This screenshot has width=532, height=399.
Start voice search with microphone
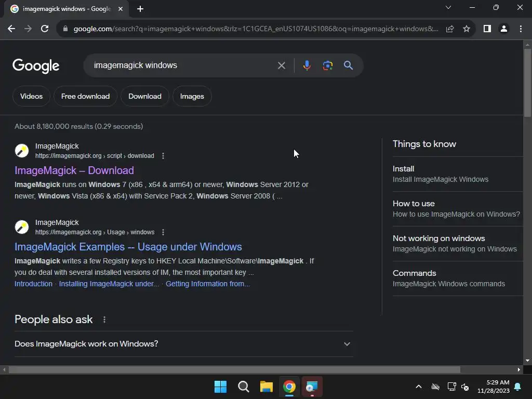click(307, 65)
